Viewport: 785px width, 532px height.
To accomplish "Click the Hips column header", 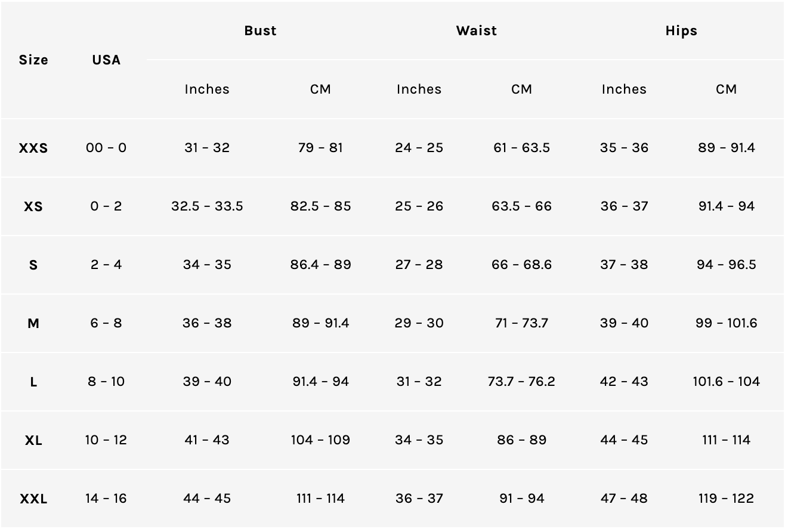I will [681, 31].
